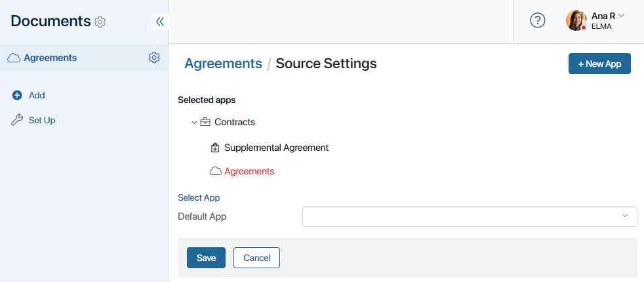Open help question mark icon
Viewport: 644px width, 282px height.
click(x=538, y=20)
